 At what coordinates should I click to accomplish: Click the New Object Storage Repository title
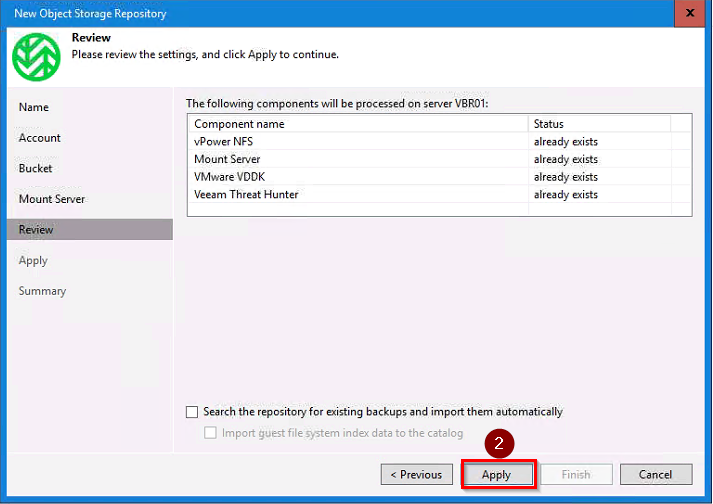[90, 14]
